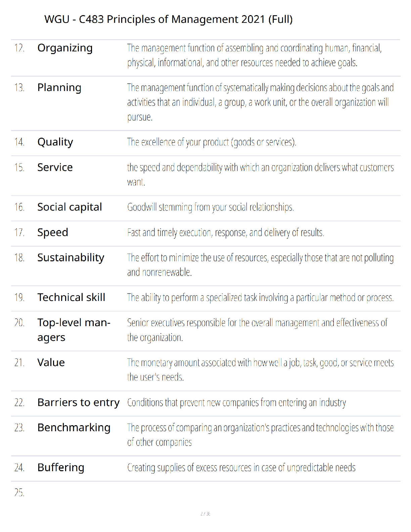Click the definition of Goodwill stemming from social relationships
The width and height of the screenshot is (411, 532).
(x=211, y=207)
